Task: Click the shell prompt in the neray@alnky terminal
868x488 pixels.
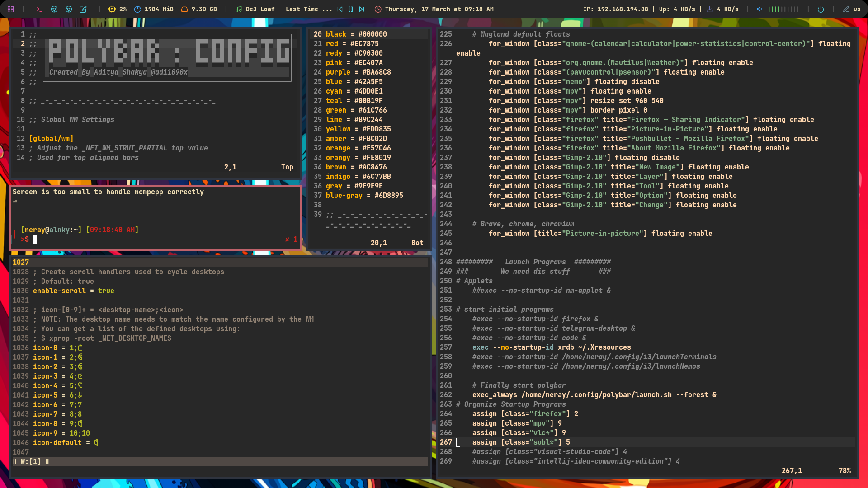Action: [35, 239]
